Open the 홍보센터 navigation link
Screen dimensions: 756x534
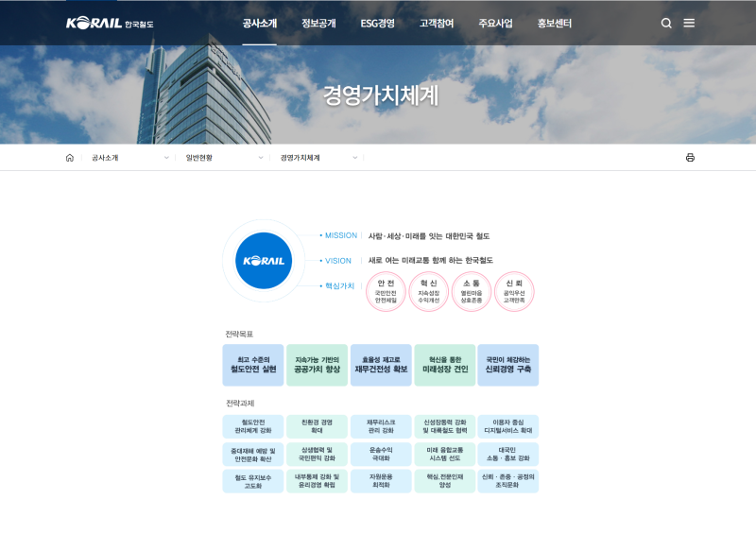click(x=555, y=23)
